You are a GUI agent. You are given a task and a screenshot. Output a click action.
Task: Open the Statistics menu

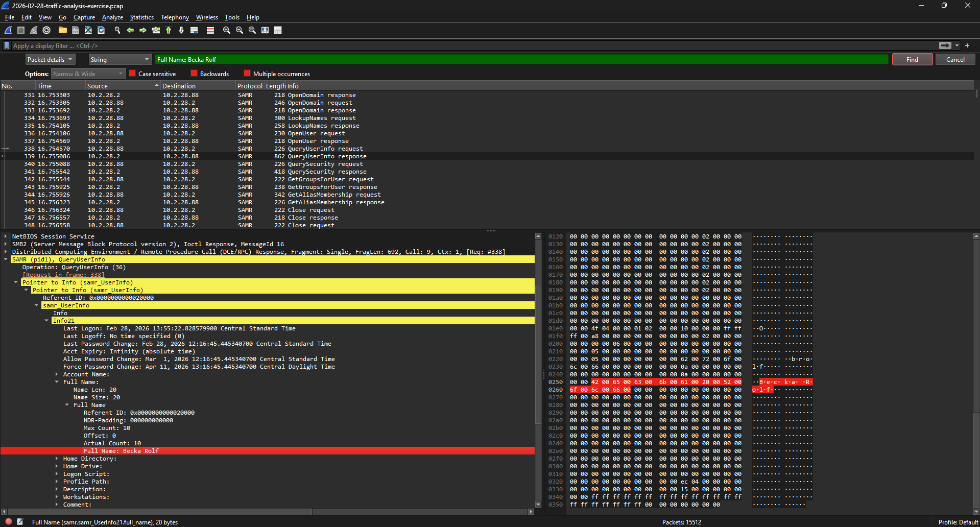click(141, 17)
